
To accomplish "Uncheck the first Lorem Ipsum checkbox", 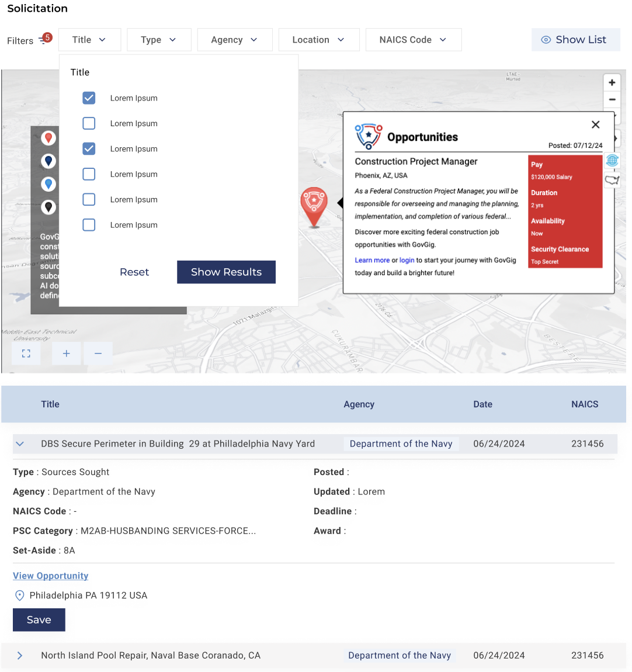I will (89, 98).
